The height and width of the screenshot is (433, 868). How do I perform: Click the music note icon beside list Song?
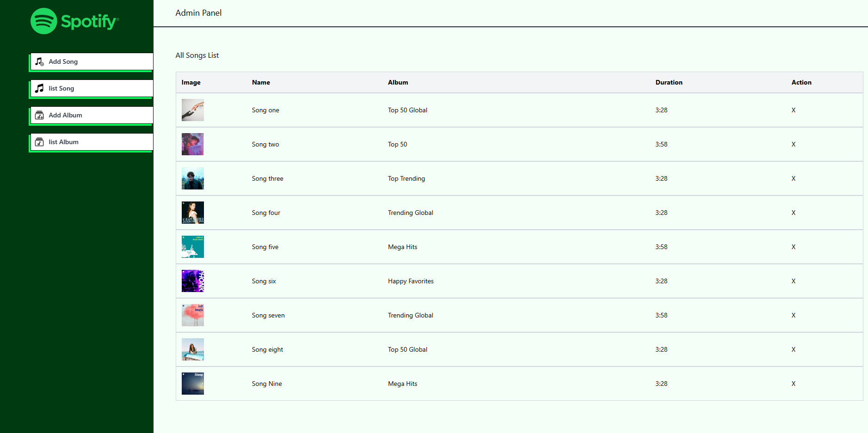tap(40, 88)
